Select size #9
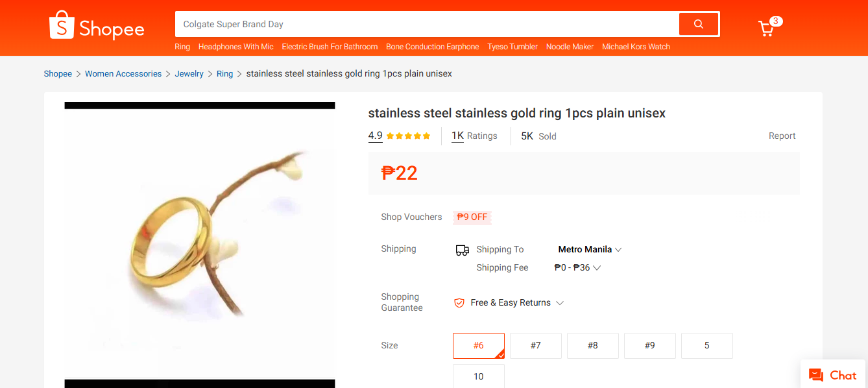The width and height of the screenshot is (868, 388). (649, 345)
